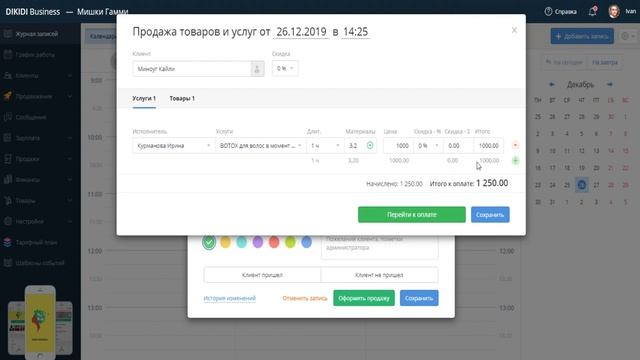This screenshot has height=360, width=640.
Task: Click the client profile icon beside Клиент field
Action: pyautogui.click(x=257, y=69)
